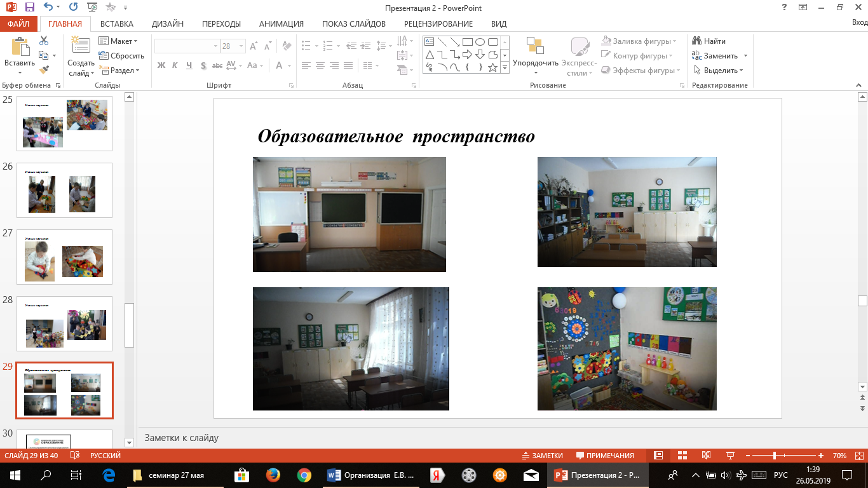Image resolution: width=868 pixels, height=488 pixels.
Task: Click the Save icon in title bar
Action: [29, 8]
